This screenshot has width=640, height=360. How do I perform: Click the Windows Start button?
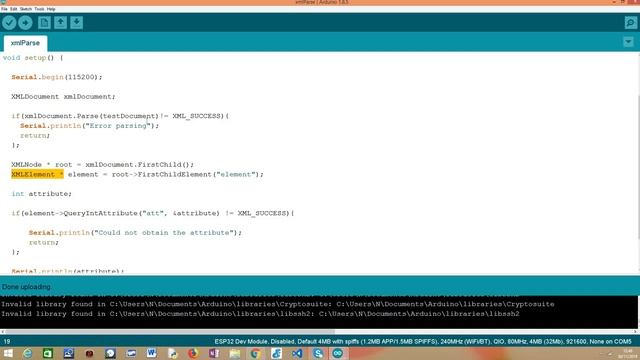point(8,353)
